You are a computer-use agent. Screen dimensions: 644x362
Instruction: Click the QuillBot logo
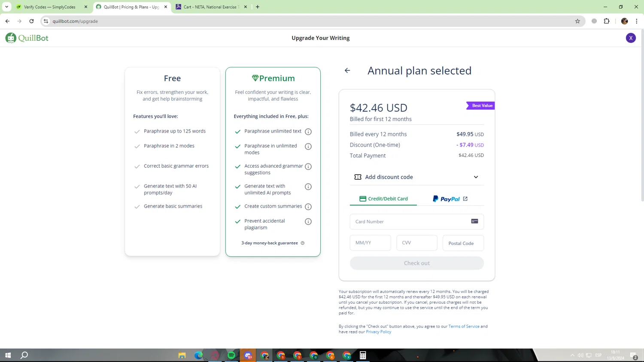[27, 38]
